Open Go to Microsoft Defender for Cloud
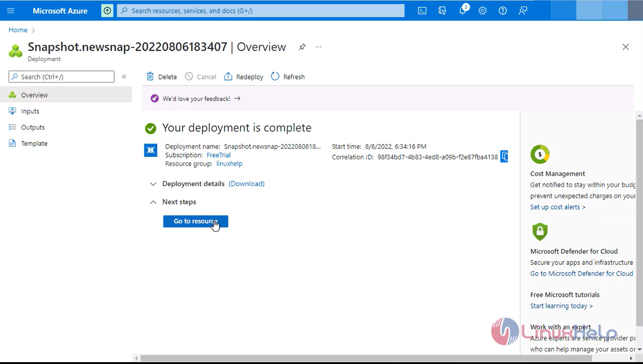Image resolution: width=643 pixels, height=364 pixels. (581, 274)
